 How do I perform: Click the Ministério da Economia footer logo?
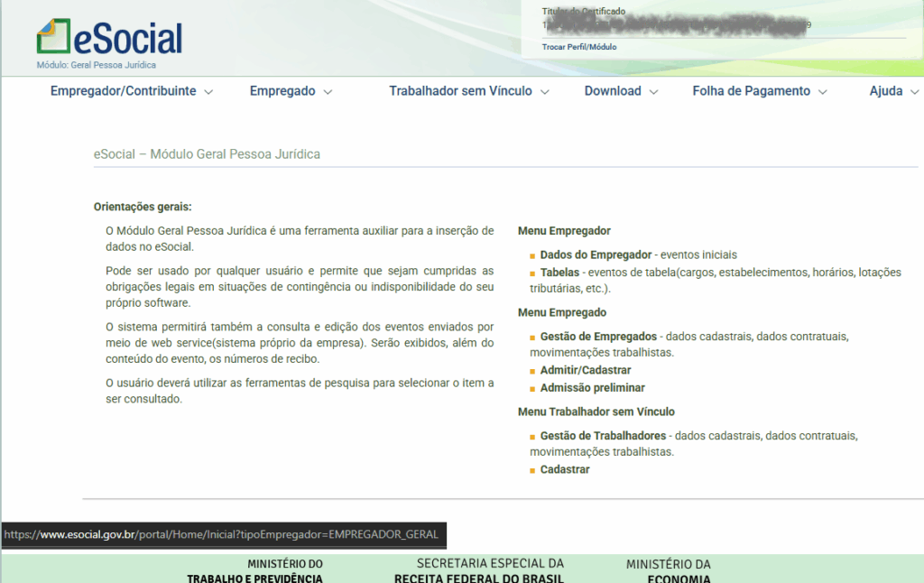click(669, 570)
